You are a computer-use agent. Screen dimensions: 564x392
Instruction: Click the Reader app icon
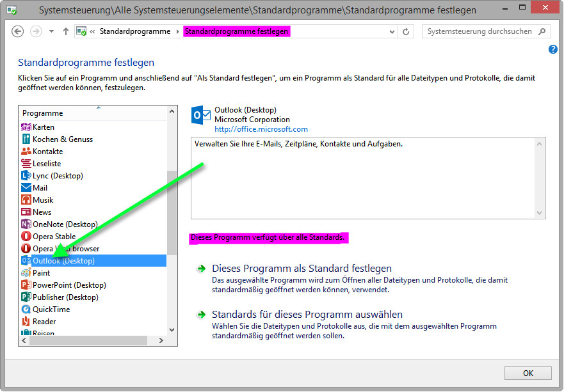click(26, 321)
